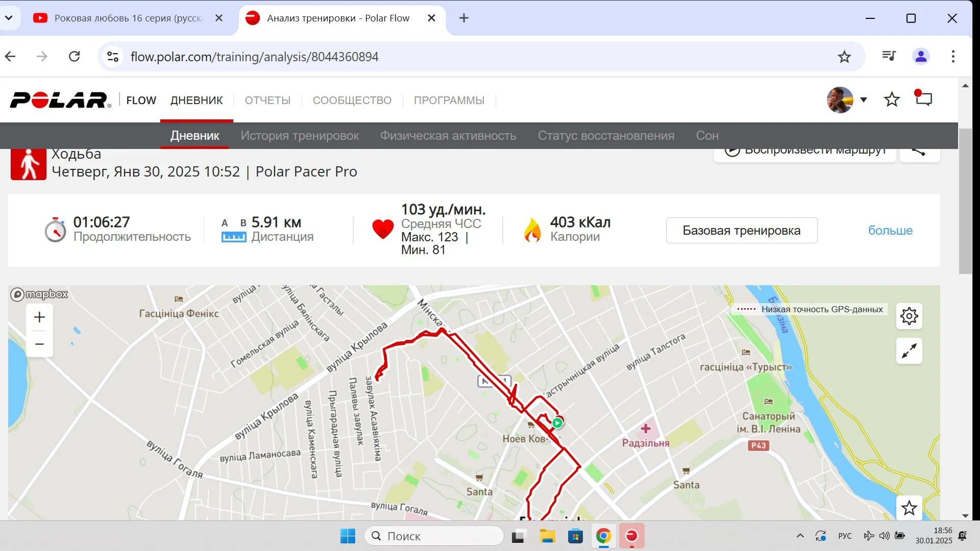This screenshot has width=980, height=551.
Task: Bookmark this page with address bar star
Action: tap(844, 57)
